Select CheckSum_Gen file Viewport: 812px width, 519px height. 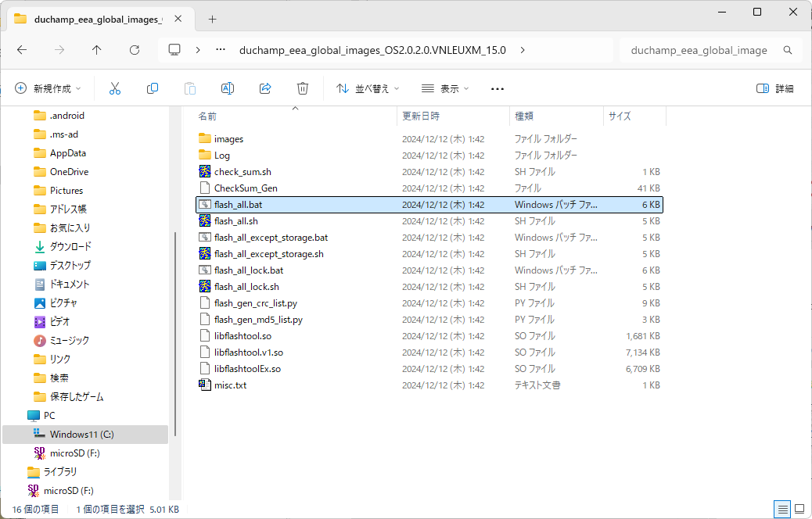coord(429,188)
